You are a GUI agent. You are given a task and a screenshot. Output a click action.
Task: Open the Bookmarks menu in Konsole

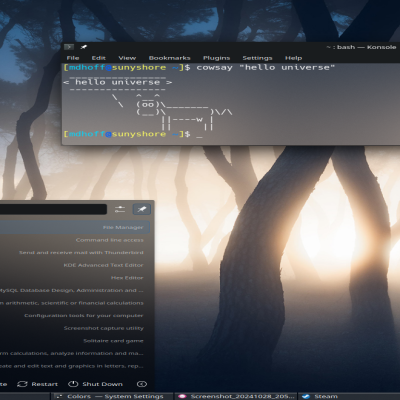tap(169, 58)
